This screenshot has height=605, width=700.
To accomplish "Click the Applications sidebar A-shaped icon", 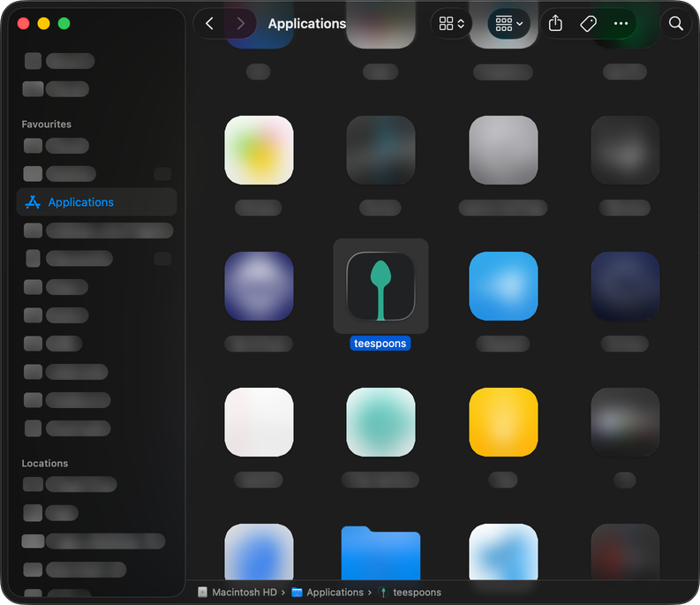I will point(33,202).
